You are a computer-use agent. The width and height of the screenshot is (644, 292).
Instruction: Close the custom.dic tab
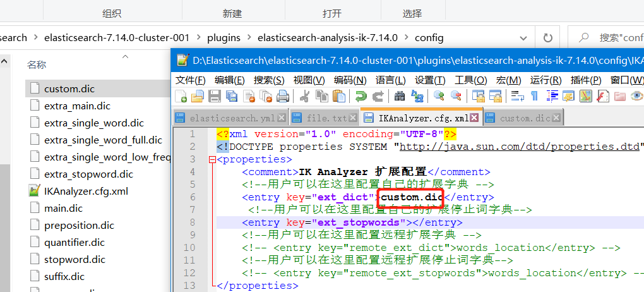click(556, 118)
